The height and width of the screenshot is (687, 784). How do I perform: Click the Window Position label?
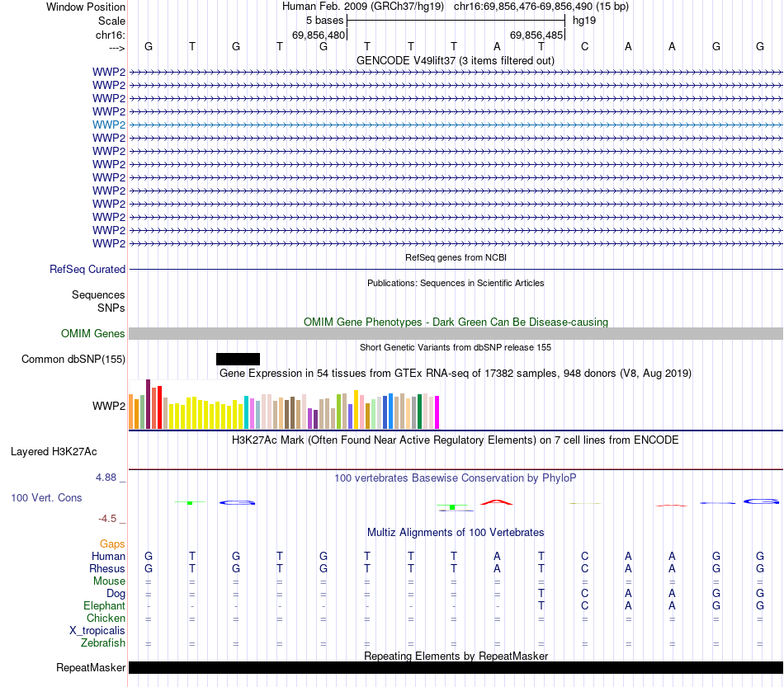pos(86,7)
